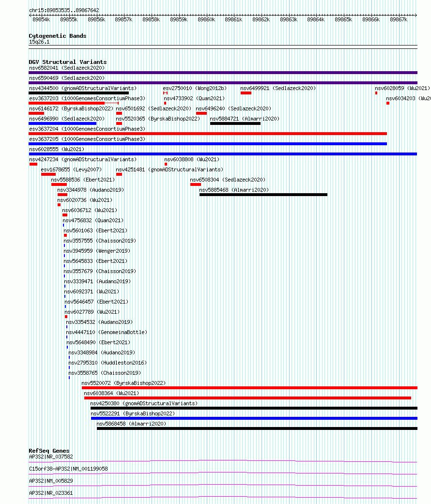The width and height of the screenshot is (431, 504).
Task: Open nsv4756832 (Quan2021) variant
Action: click(x=93, y=220)
